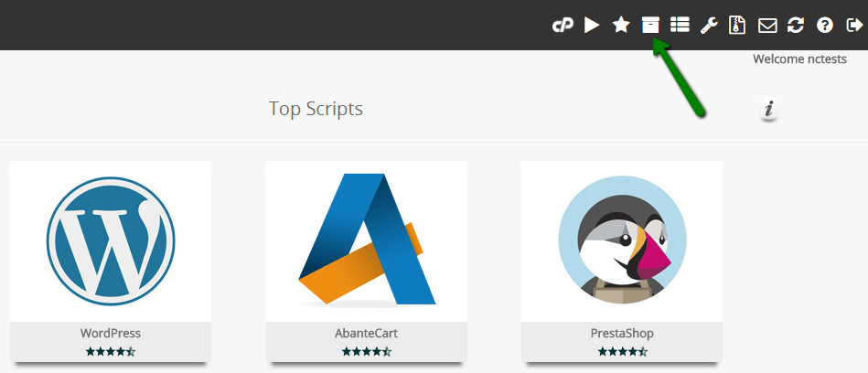
Task: Open script ratings via star icon
Action: pyautogui.click(x=621, y=26)
